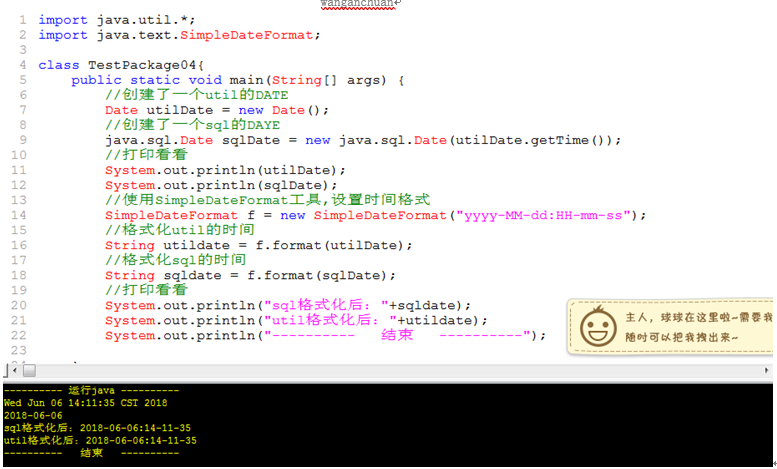Viewport: 777px width, 469px height.
Task: Click the 'public static void main' line
Action: pyautogui.click(x=238, y=80)
